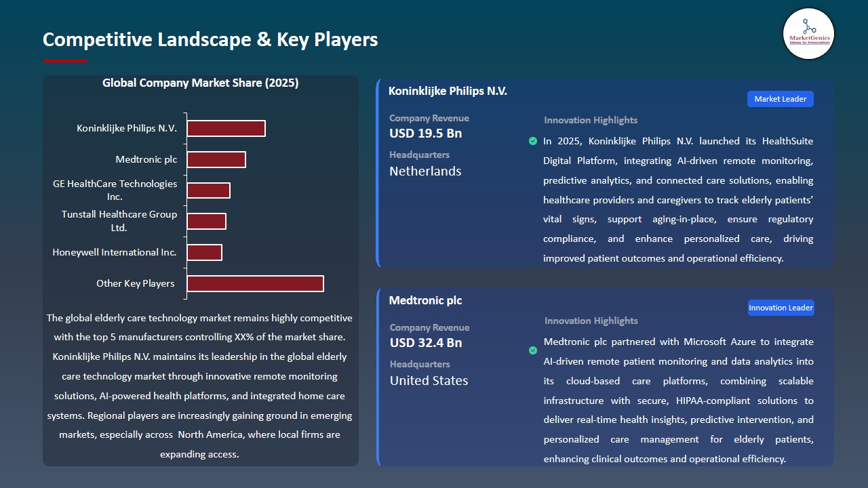Click the Medtronic plc card heading
This screenshot has width=868, height=488.
pos(425,300)
